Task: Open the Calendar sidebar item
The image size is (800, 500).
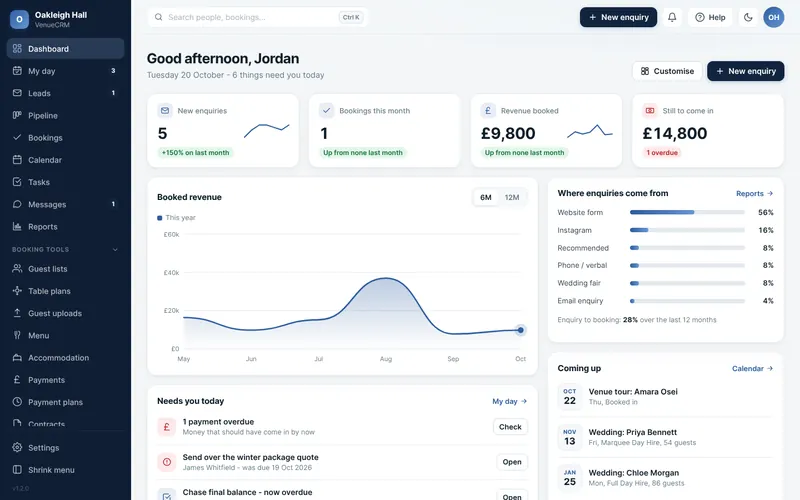Action: point(65,160)
